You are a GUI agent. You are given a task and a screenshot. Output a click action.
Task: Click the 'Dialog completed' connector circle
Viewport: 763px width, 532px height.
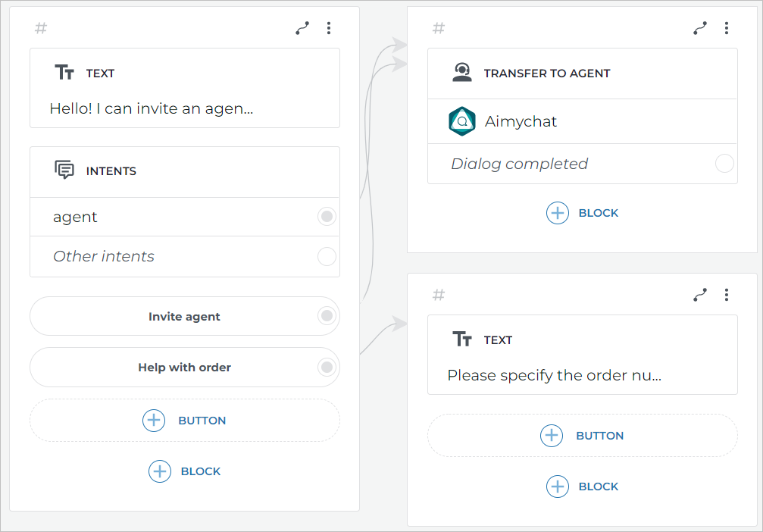pos(724,164)
